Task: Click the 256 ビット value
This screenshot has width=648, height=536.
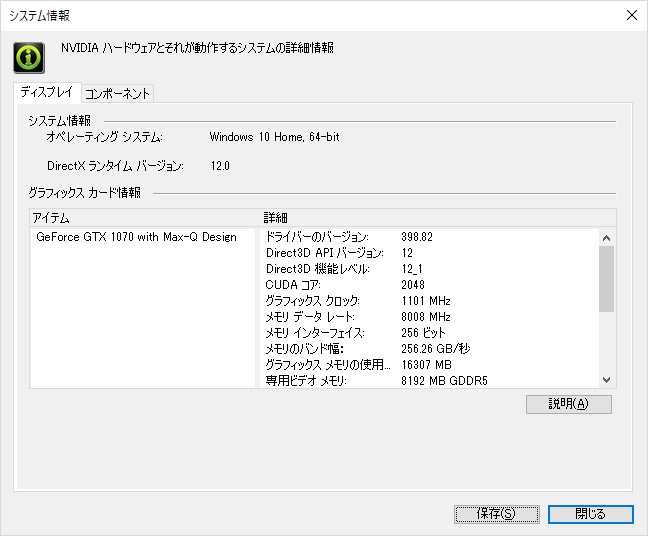Action: pos(423,333)
